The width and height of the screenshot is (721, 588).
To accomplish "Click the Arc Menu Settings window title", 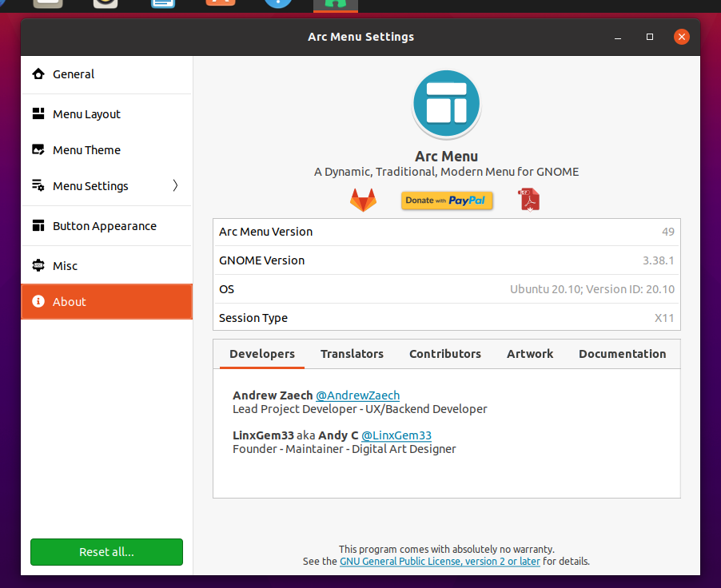I will 361,37.
